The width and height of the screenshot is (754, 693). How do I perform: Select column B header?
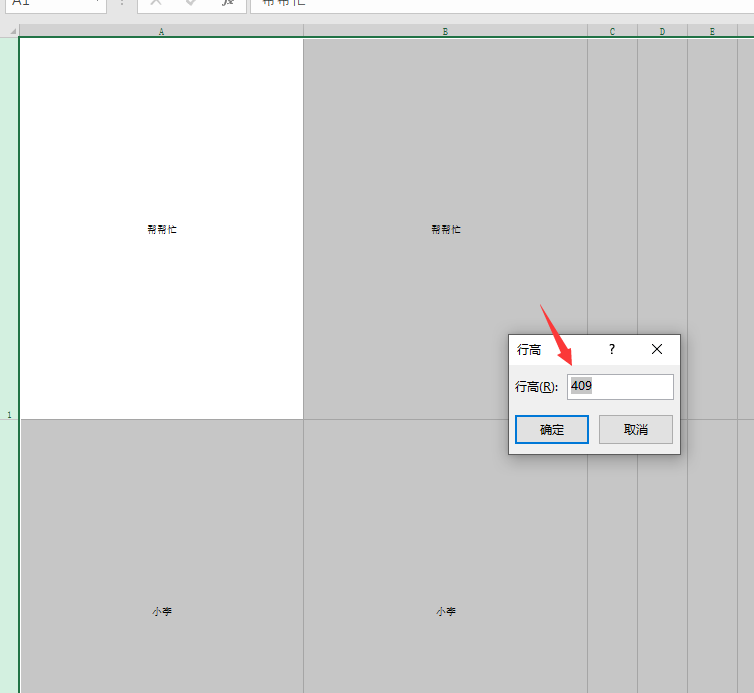tap(445, 31)
